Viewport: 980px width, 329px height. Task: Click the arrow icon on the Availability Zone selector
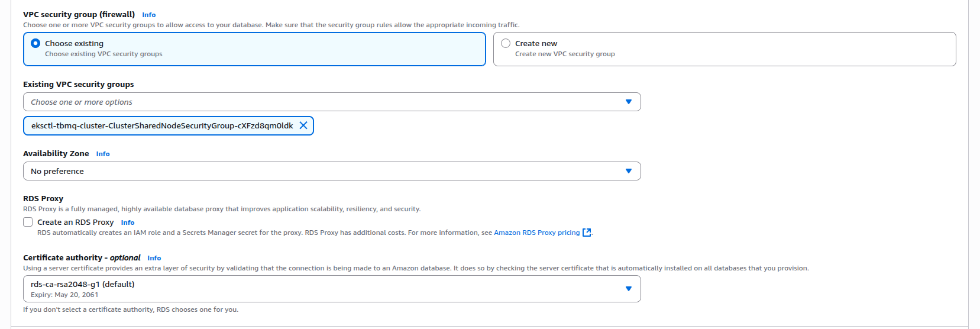pyautogui.click(x=628, y=171)
